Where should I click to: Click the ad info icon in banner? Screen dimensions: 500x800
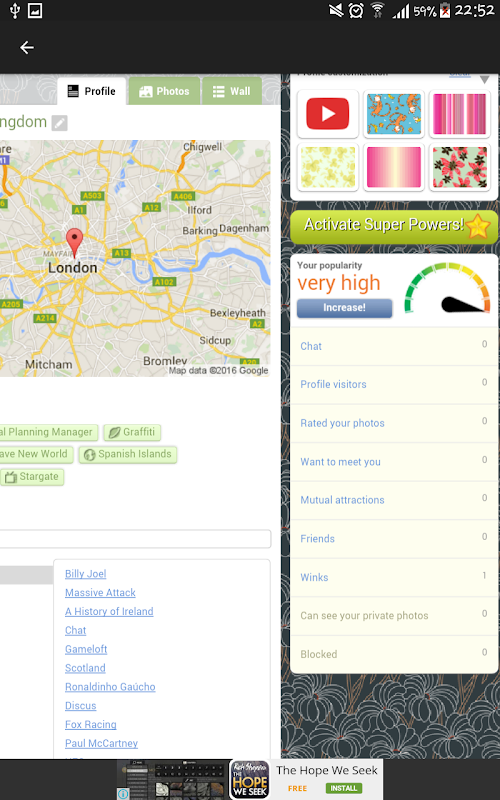point(122,793)
